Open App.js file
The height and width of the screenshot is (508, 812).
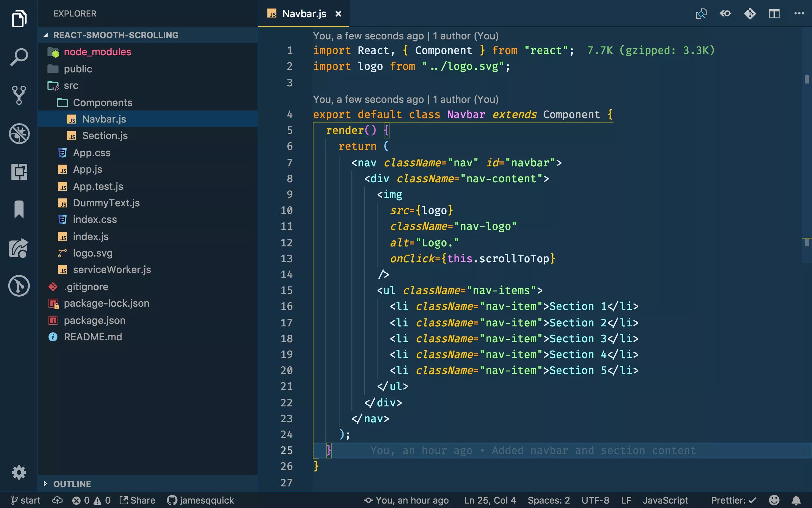(x=147, y=169)
